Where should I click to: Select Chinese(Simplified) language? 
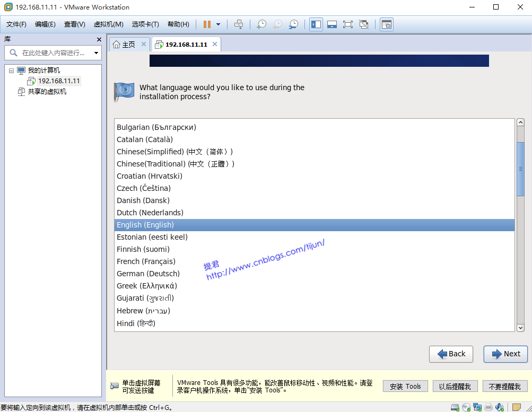[314, 152]
